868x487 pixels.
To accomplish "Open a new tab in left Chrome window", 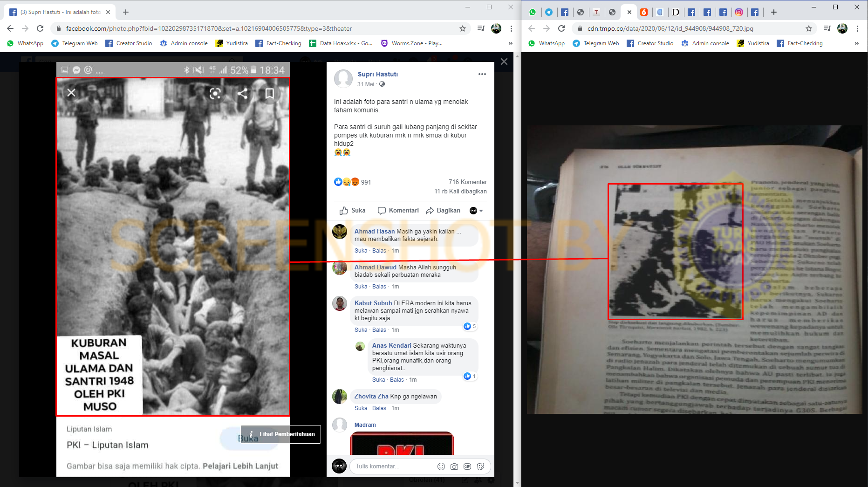I will [x=126, y=12].
